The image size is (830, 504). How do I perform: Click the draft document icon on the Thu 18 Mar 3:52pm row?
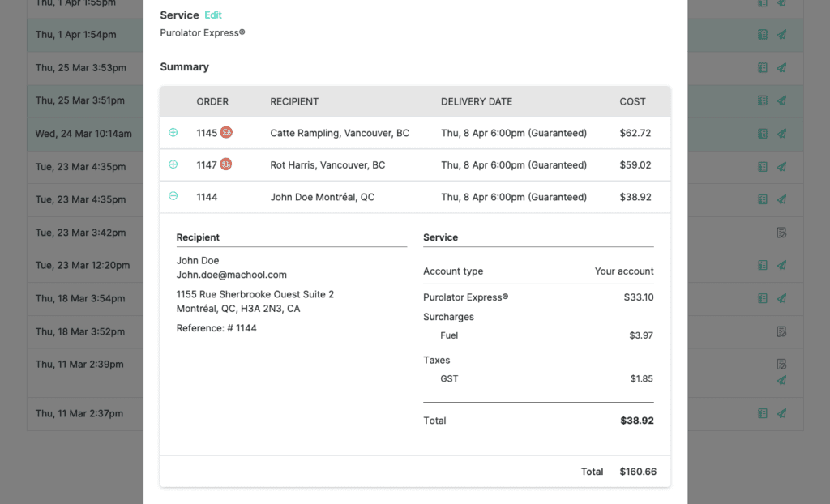point(780,331)
